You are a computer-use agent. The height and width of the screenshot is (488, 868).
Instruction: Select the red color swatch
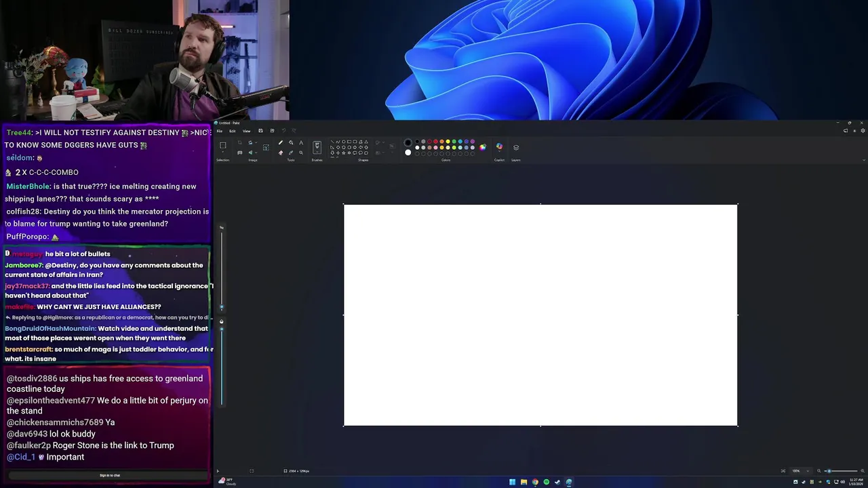(x=436, y=141)
